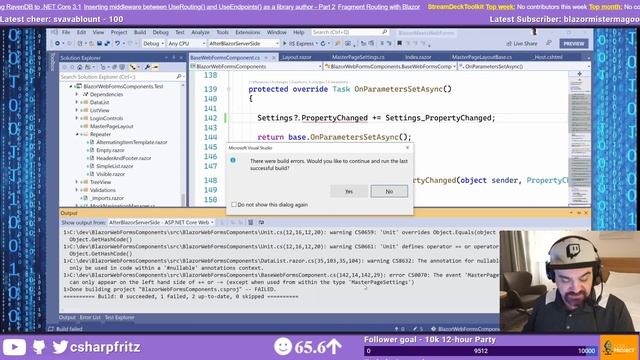Click the bookmark toggle icon in toolbar

399,43
